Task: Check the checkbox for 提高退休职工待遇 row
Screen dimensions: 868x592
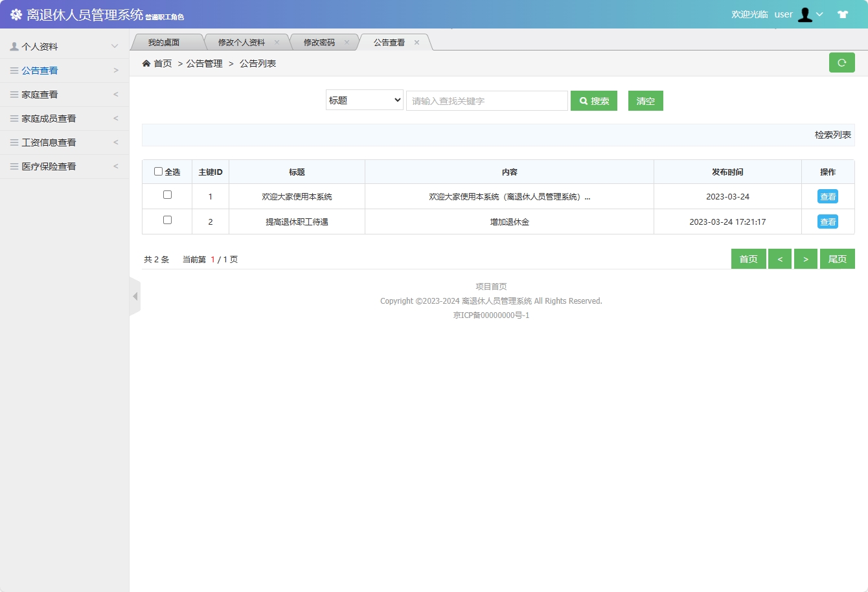Action: click(x=166, y=221)
